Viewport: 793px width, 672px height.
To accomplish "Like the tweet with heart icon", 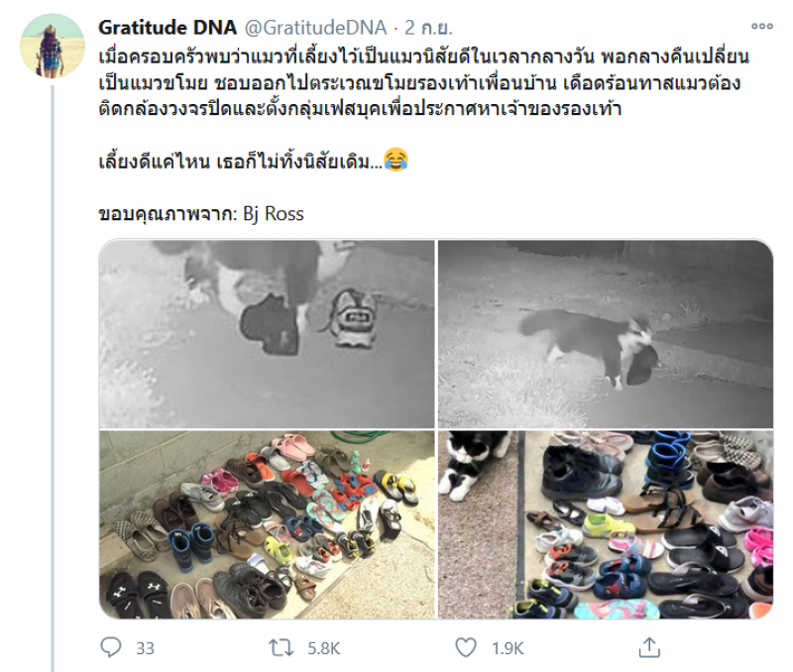I will pos(466,647).
